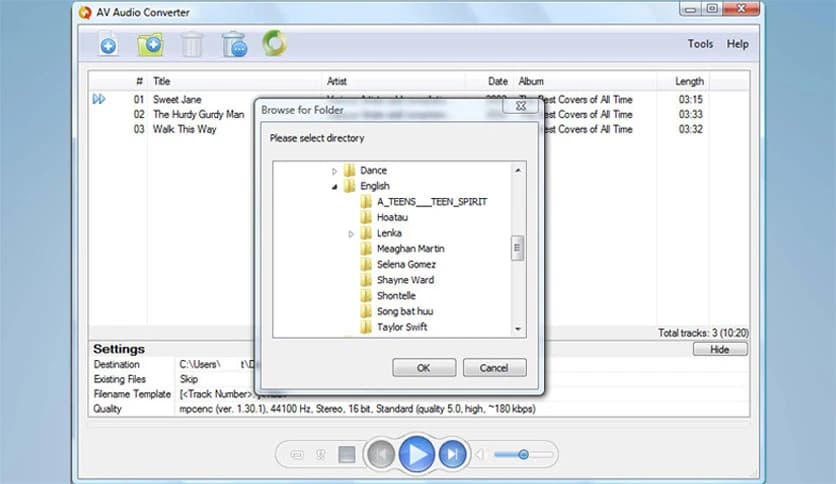Click the Filename Template value field
Viewport: 836px width, 484px height.
click(461, 394)
